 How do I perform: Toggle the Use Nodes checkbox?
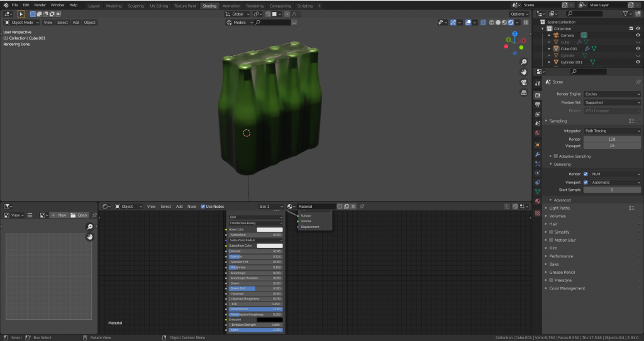point(203,207)
